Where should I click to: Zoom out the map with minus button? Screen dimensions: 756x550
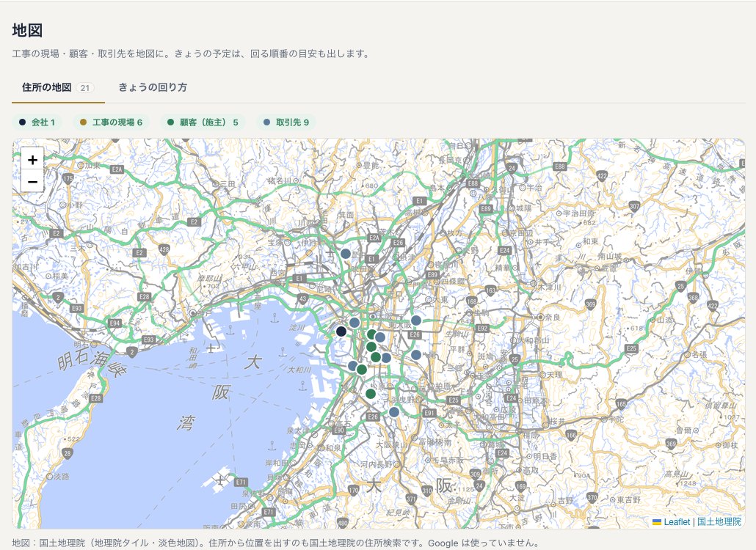(x=32, y=182)
